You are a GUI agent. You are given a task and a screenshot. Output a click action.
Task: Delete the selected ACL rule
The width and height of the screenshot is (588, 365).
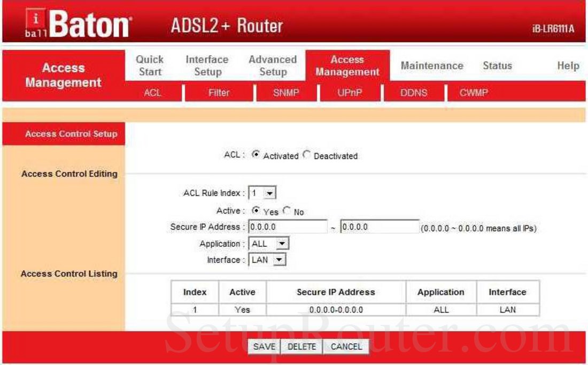(x=301, y=346)
